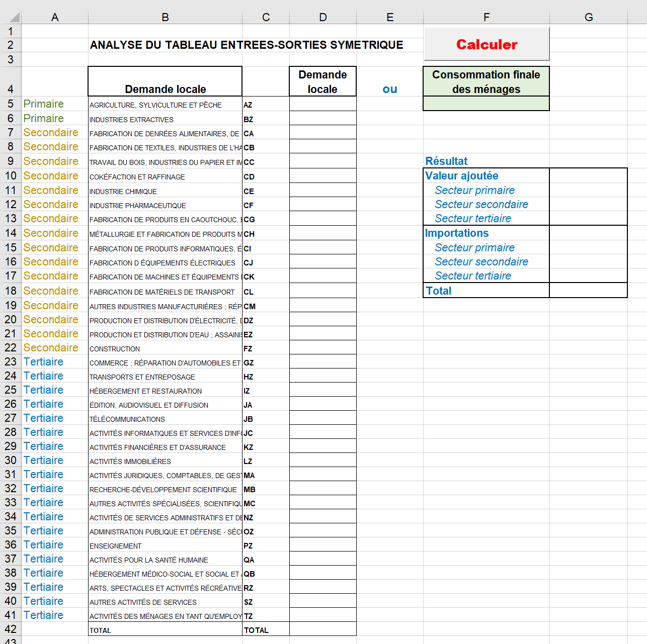
Task: Click the title ANALYSE DU TABLEAU ENTREES-SORTIES SYMETRIQUE
Action: (247, 45)
